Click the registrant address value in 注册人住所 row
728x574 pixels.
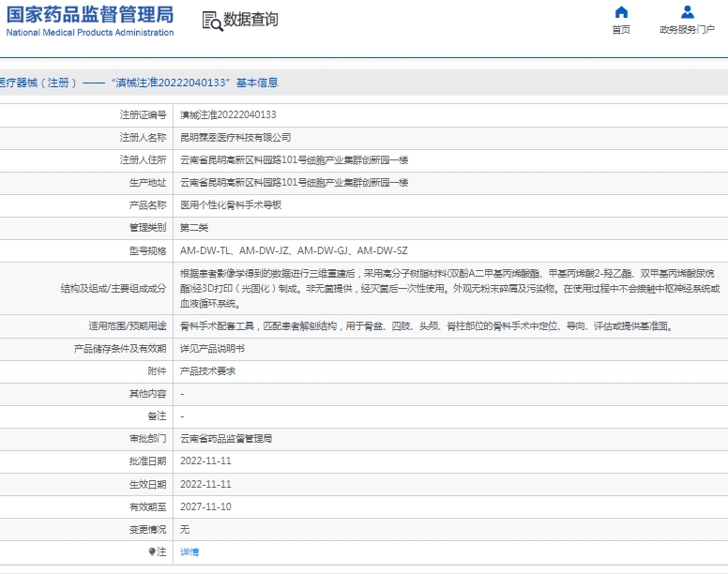click(294, 160)
